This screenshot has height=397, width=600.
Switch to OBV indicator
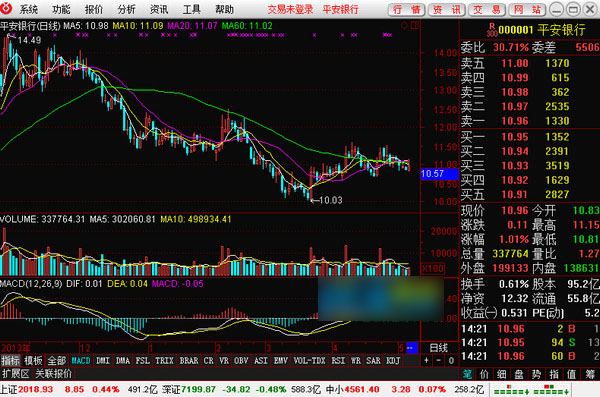[241, 361]
